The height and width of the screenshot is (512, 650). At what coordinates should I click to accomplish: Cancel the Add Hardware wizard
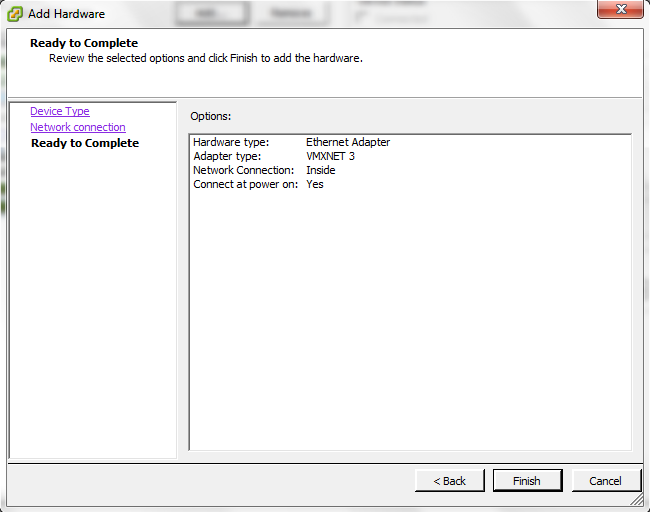605,481
